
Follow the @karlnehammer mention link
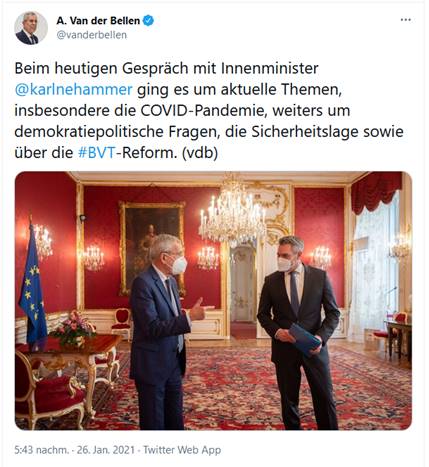pos(73,89)
